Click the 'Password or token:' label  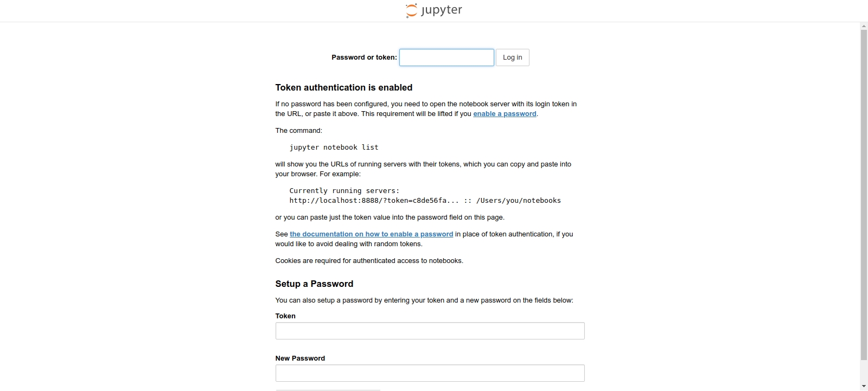[x=364, y=57]
